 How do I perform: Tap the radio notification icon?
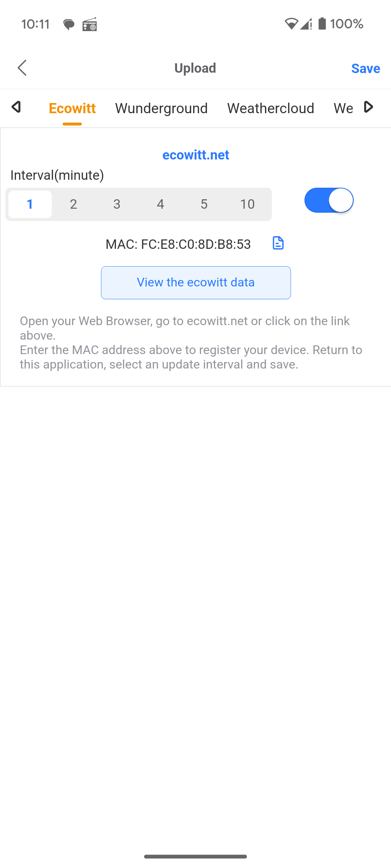point(89,24)
